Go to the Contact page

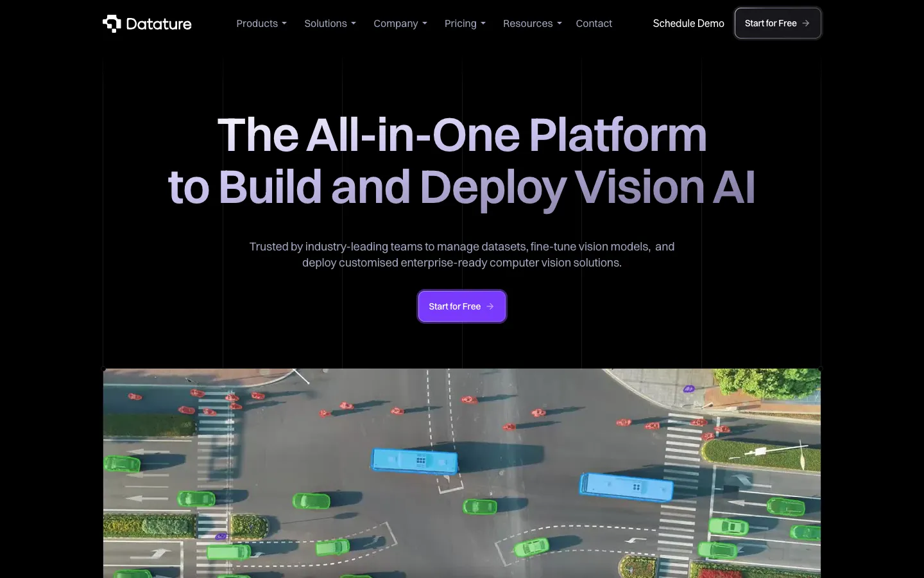(x=594, y=23)
